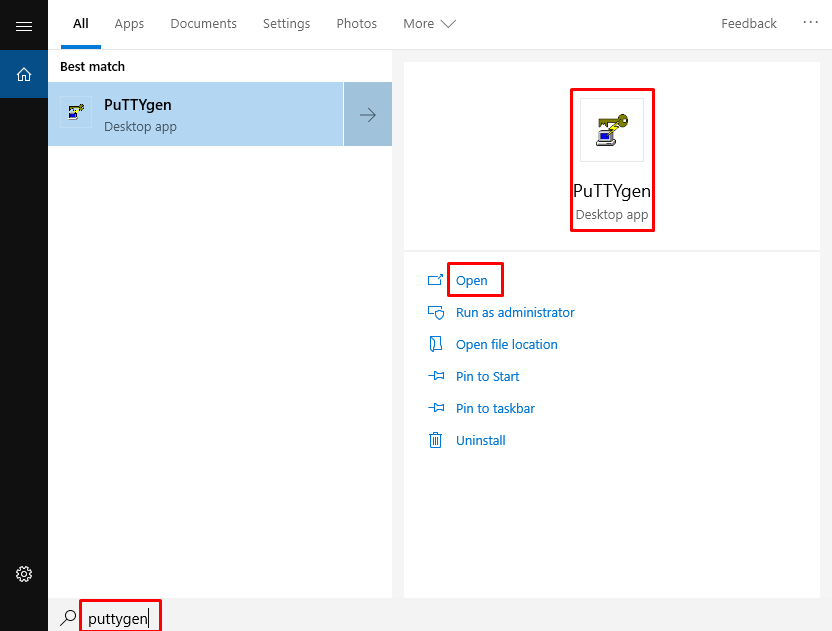This screenshot has height=631, width=832.
Task: Click the Best match heading
Action: 92,67
